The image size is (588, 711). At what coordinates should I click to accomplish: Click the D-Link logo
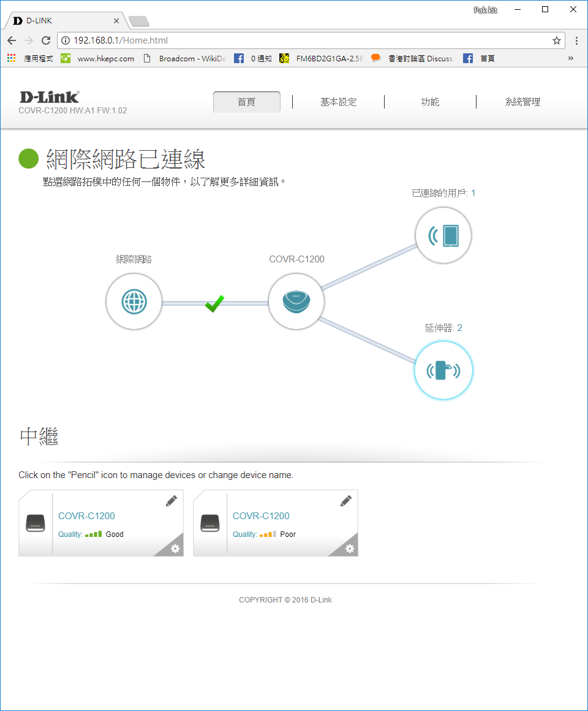pyautogui.click(x=50, y=97)
